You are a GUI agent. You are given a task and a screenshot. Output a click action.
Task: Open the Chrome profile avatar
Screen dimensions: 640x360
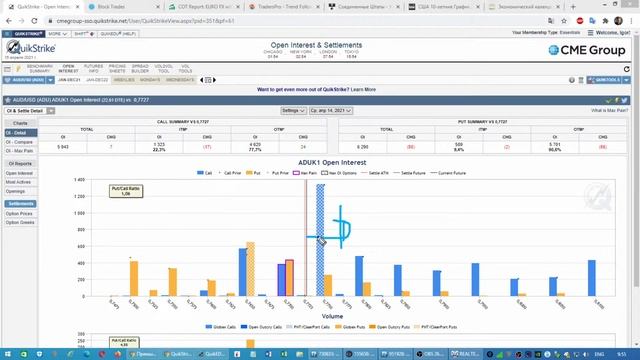point(618,21)
